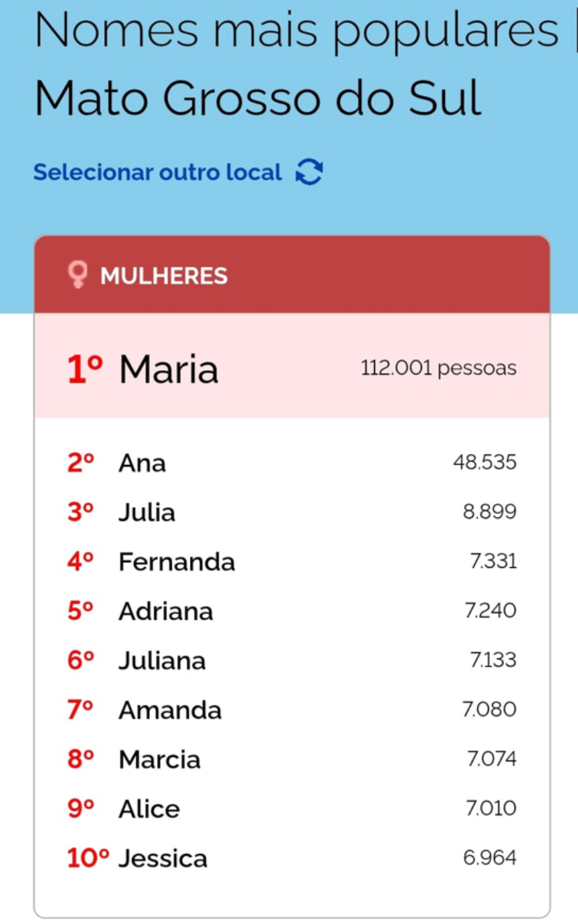Choose the name Ana in the list
Viewport: 578px width, 924px height.
(142, 463)
